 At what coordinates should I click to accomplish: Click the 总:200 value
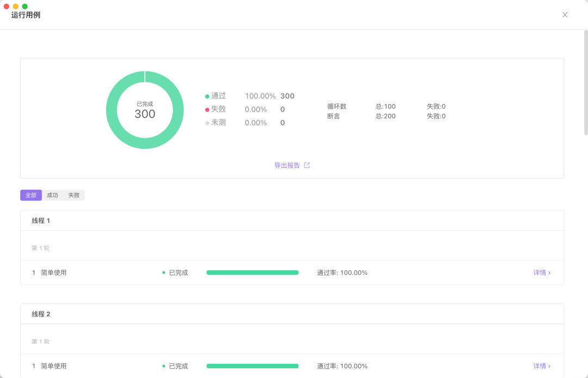pos(385,116)
